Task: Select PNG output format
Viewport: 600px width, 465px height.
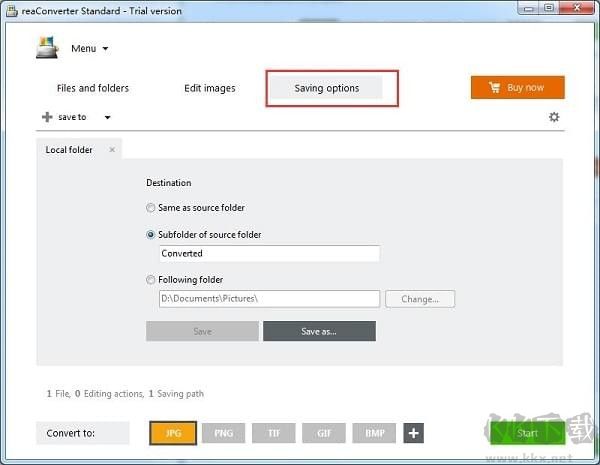Action: click(x=223, y=433)
